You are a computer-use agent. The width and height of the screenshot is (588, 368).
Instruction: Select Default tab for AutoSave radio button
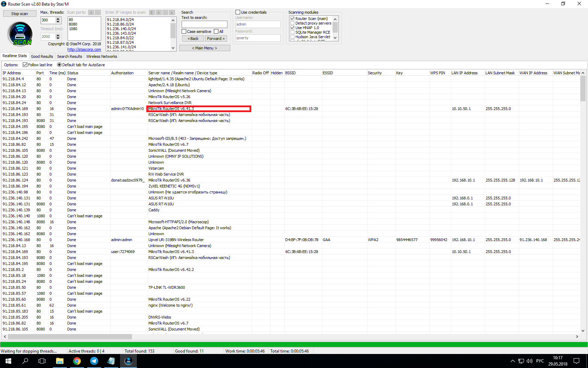[59, 65]
